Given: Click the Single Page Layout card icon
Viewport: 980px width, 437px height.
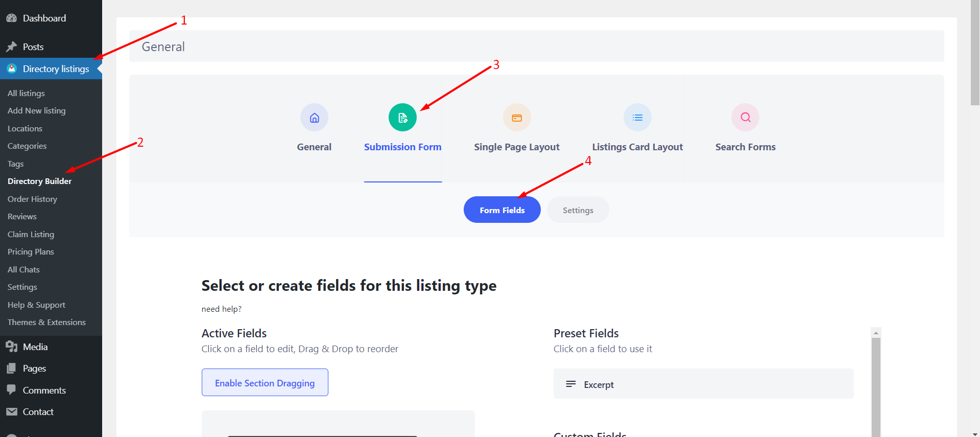Looking at the screenshot, I should tap(516, 117).
